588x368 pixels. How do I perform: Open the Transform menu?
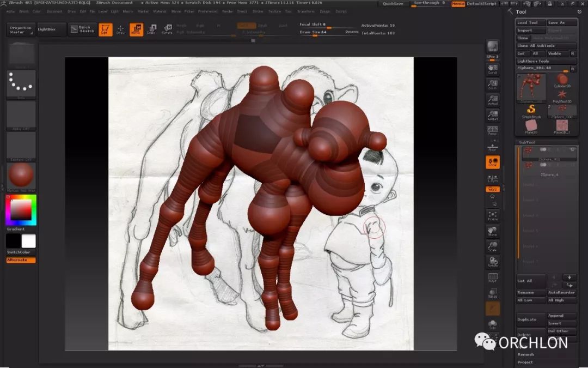306,11
